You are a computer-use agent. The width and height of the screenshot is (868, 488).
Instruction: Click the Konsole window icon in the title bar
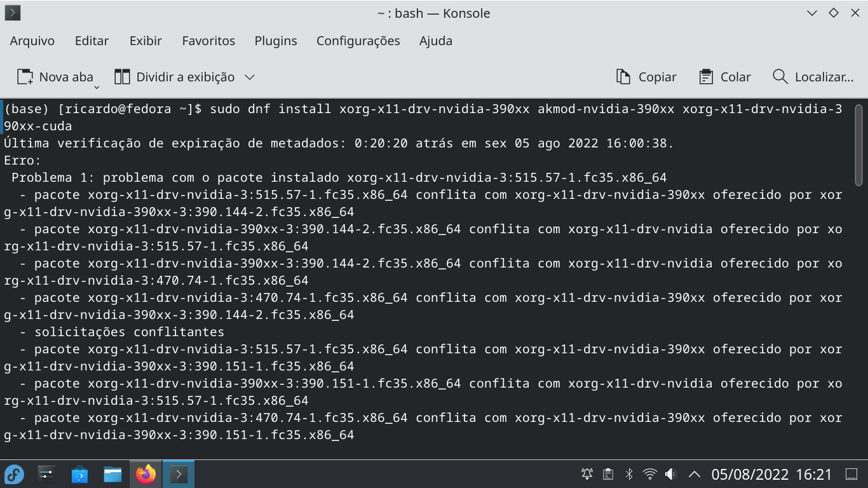pyautogui.click(x=13, y=13)
